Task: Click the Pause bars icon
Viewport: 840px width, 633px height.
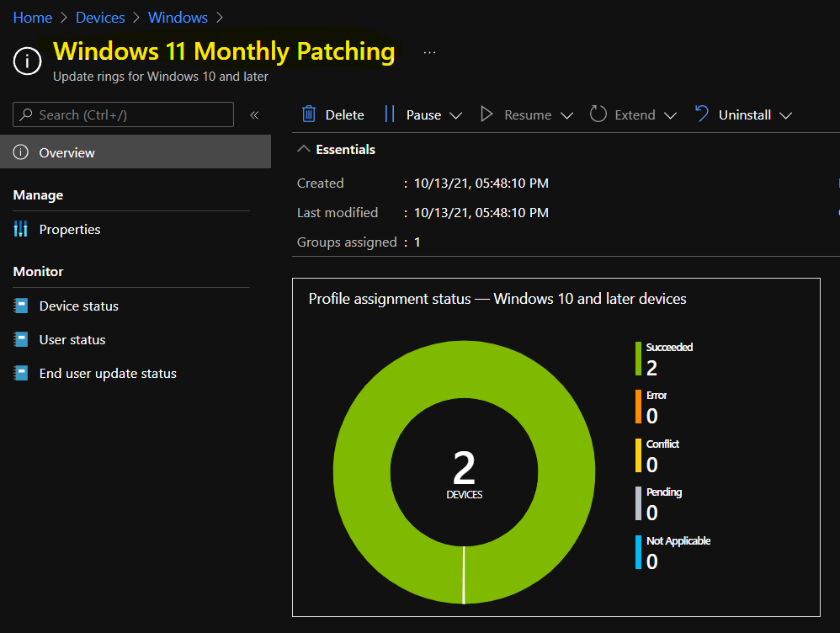Action: click(x=390, y=114)
